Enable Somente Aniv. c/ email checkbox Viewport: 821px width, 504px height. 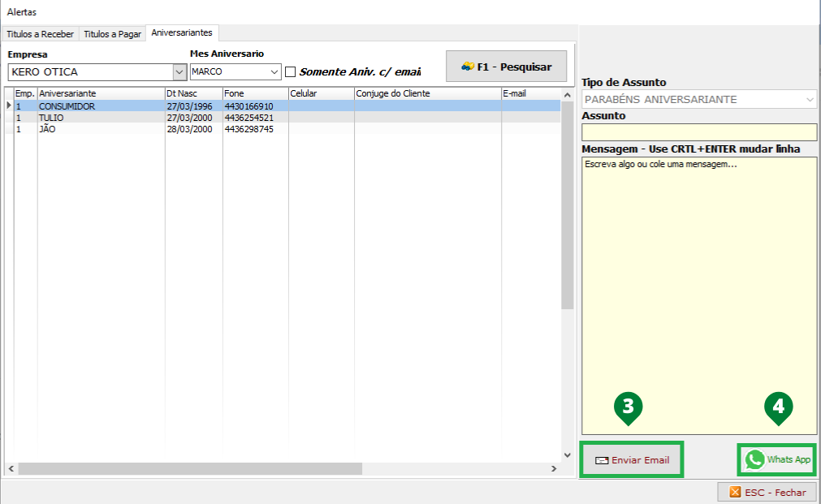click(x=291, y=71)
